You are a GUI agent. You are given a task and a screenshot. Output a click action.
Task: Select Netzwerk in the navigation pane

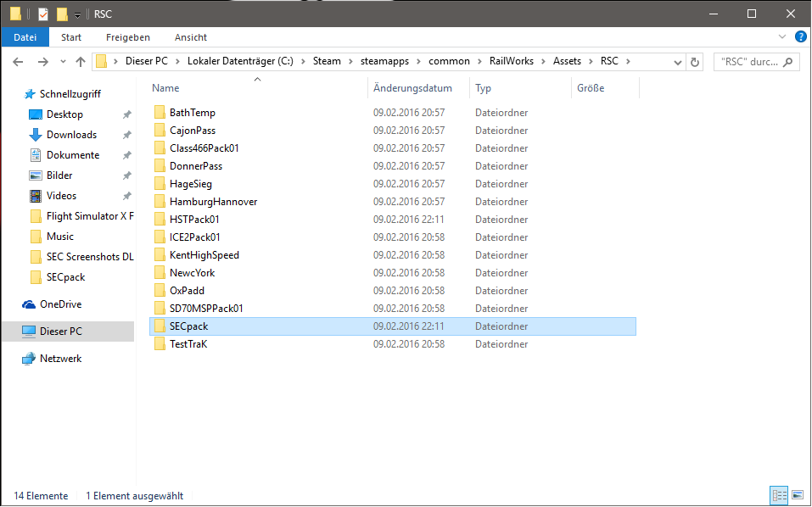click(x=60, y=359)
